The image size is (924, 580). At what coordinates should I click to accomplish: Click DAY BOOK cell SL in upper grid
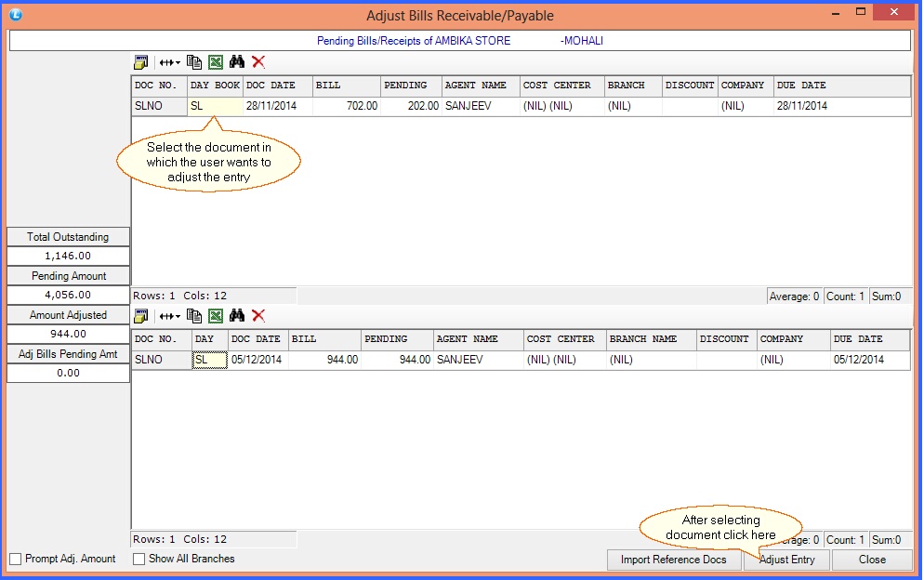click(x=215, y=106)
